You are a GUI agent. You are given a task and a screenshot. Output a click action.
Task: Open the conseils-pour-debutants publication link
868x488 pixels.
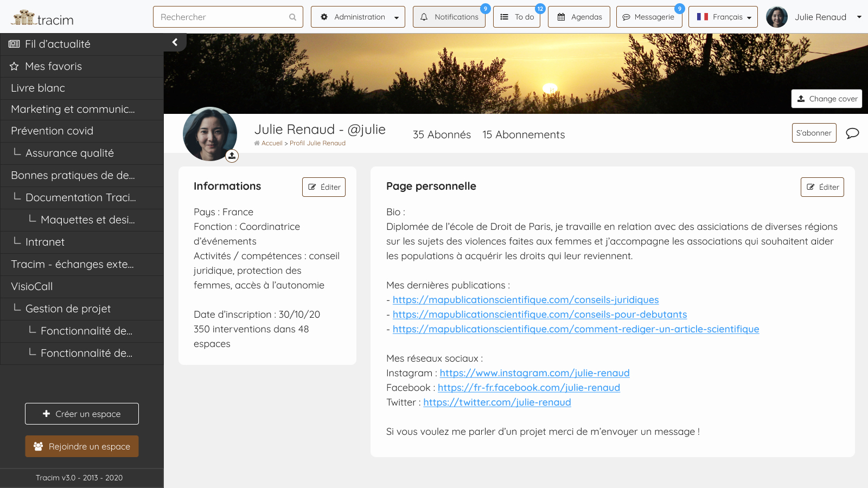(x=540, y=314)
